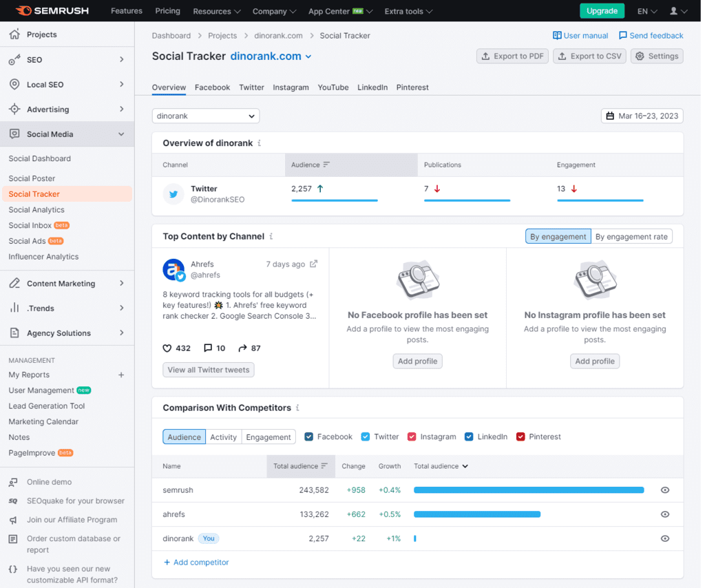Viewport: 705px width, 588px height.
Task: Uncheck the Instagram checkbox
Action: pos(412,437)
